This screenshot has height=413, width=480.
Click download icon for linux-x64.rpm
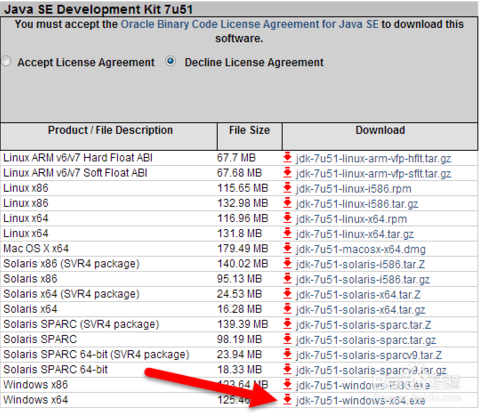pos(287,218)
